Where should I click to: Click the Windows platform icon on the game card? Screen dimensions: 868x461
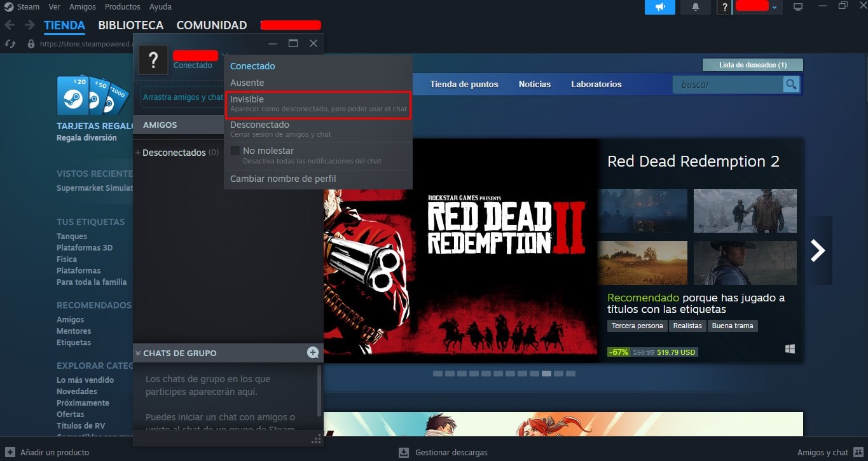(x=790, y=349)
